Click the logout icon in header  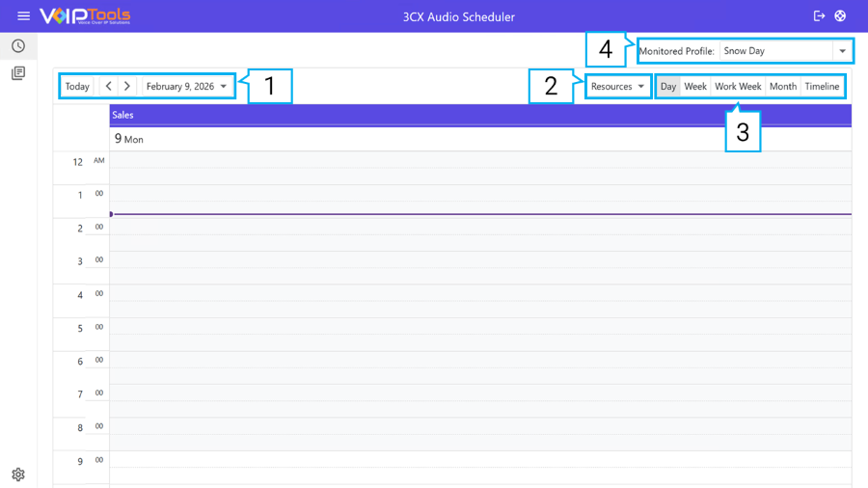pos(819,16)
